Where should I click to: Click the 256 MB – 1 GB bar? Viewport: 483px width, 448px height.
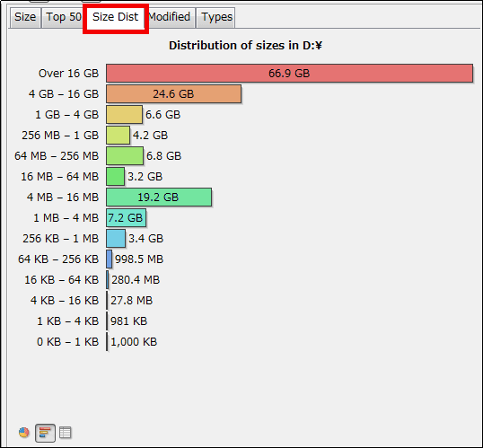118,136
